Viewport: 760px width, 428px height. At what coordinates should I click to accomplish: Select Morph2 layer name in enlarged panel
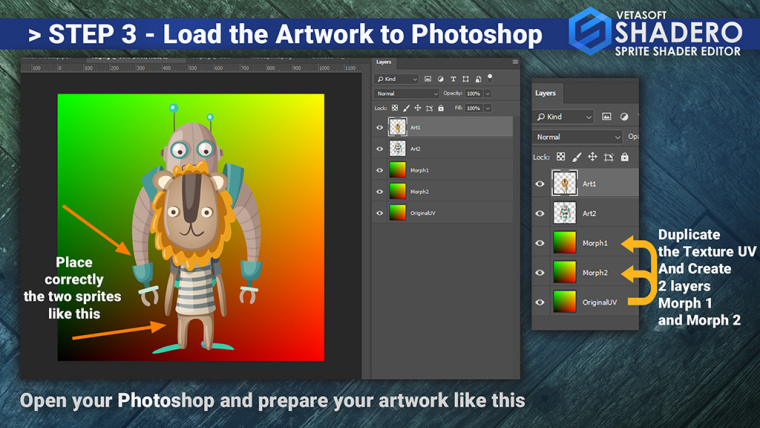(x=595, y=272)
